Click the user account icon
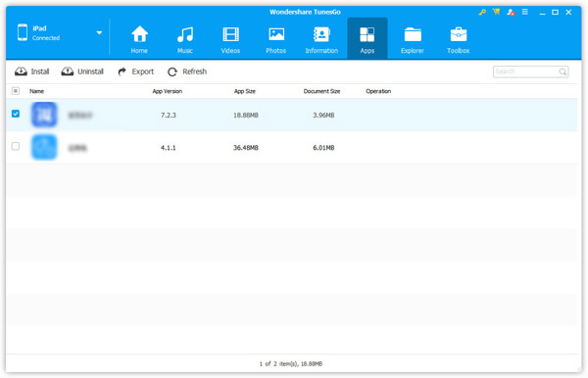The width and height of the screenshot is (588, 378). [511, 13]
